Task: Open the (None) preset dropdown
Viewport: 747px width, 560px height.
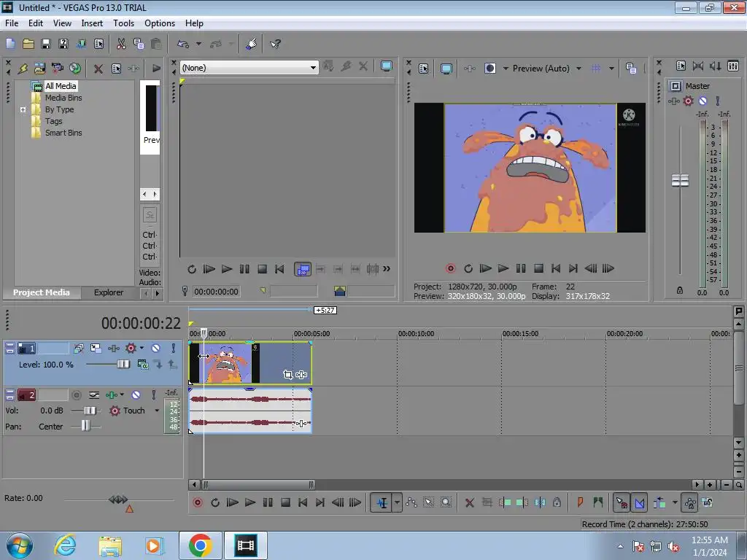Action: coord(249,68)
